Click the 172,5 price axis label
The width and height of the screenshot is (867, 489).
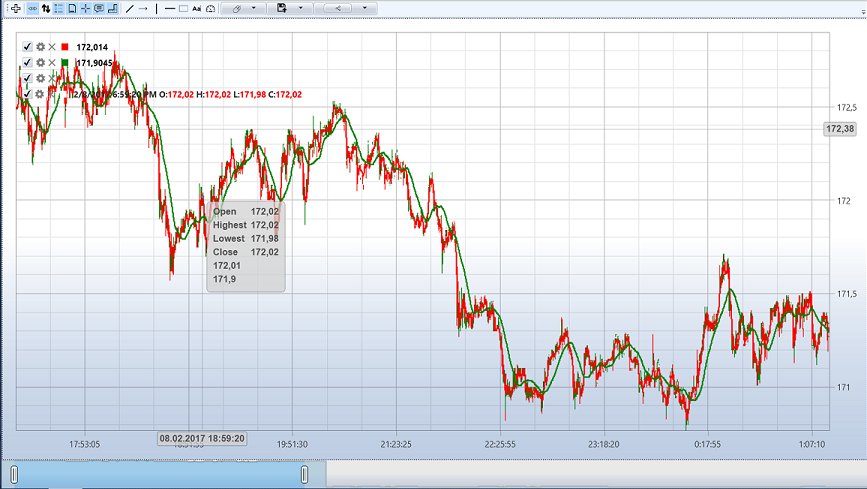click(x=847, y=107)
